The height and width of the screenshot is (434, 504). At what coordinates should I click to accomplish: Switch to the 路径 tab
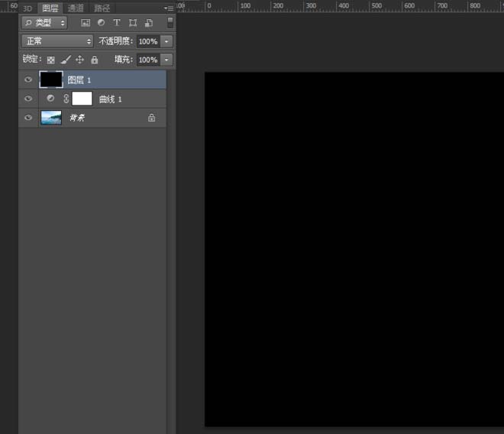[102, 8]
